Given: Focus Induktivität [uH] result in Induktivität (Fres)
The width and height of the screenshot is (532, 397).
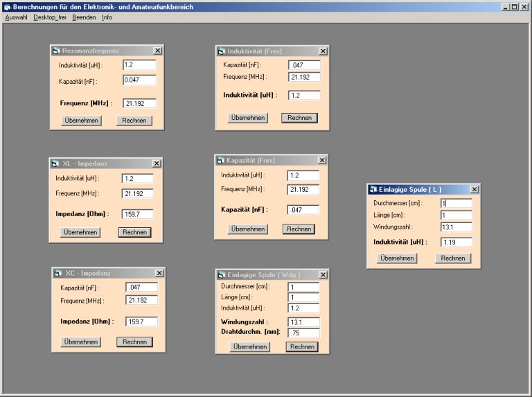Looking at the screenshot, I should click(x=304, y=96).
